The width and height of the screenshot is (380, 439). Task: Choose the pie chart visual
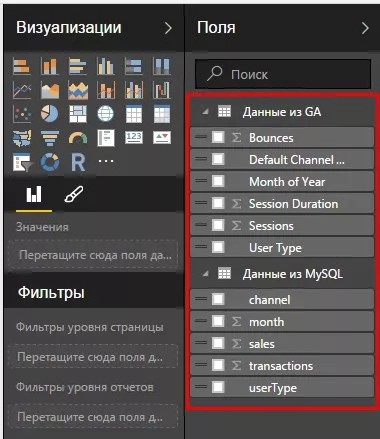[50, 114]
